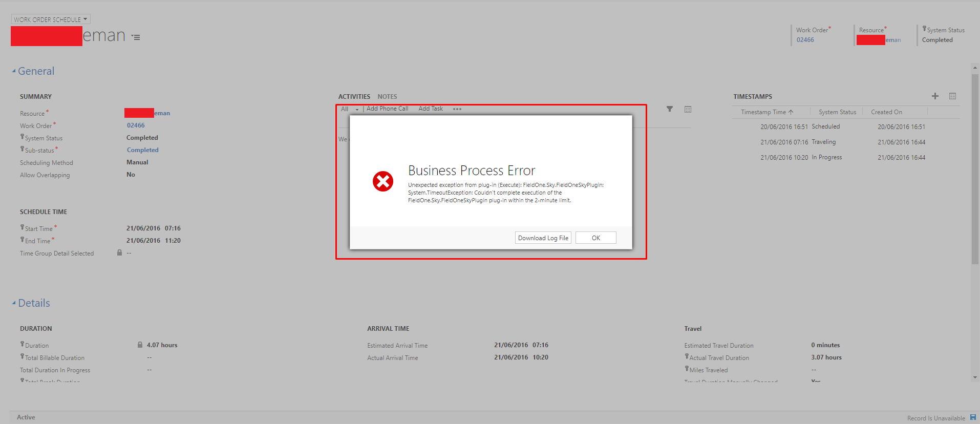
Task: Click Download Log File button
Action: pyautogui.click(x=543, y=238)
